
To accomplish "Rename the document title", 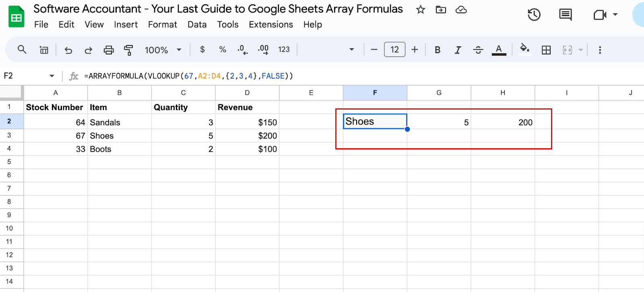I will [218, 9].
